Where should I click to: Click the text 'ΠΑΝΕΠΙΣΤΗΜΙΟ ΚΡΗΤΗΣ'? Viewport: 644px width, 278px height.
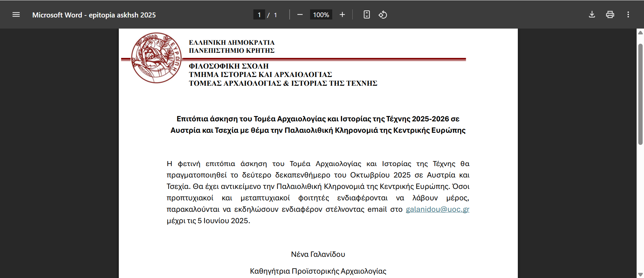pos(232,50)
